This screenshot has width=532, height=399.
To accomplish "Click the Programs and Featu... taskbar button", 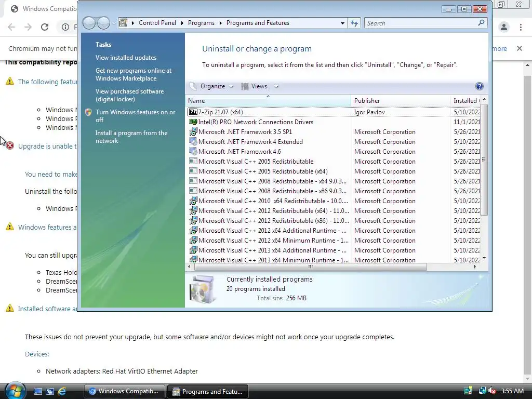I will pos(208,391).
